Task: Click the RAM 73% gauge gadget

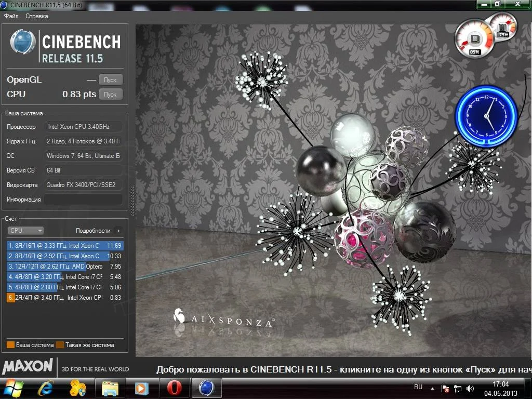Action: click(503, 28)
